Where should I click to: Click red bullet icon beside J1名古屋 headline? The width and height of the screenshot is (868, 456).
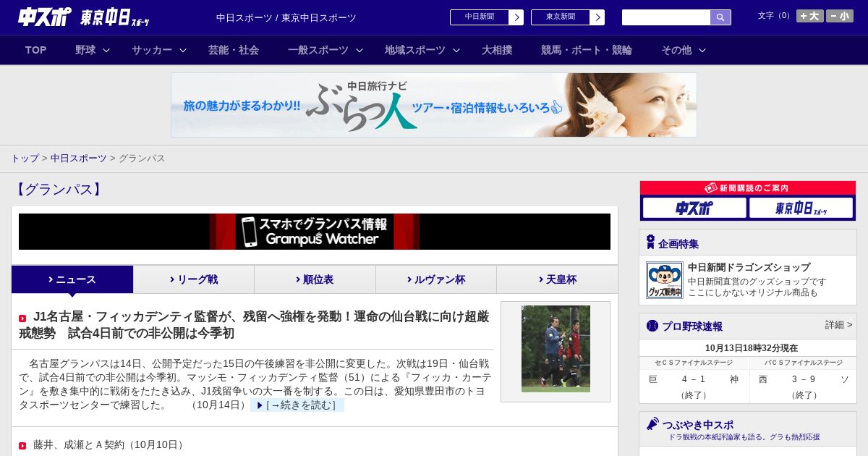(22, 318)
